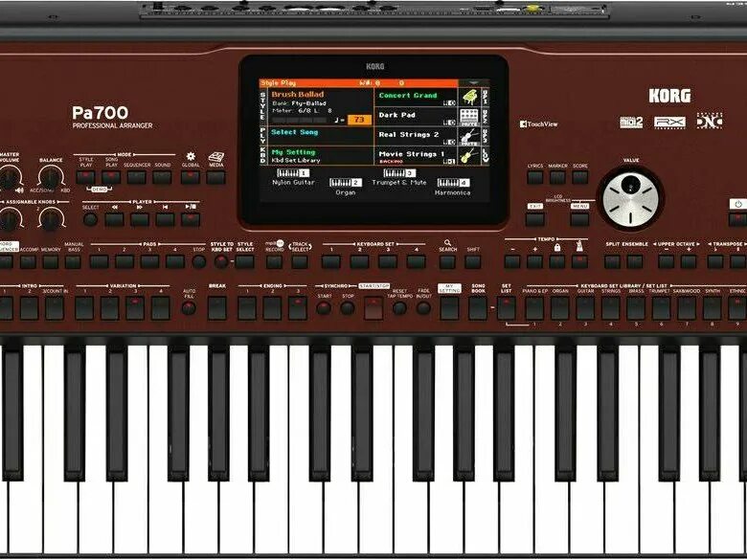Select BRASS library button
The image size is (747, 560).
pyautogui.click(x=636, y=308)
